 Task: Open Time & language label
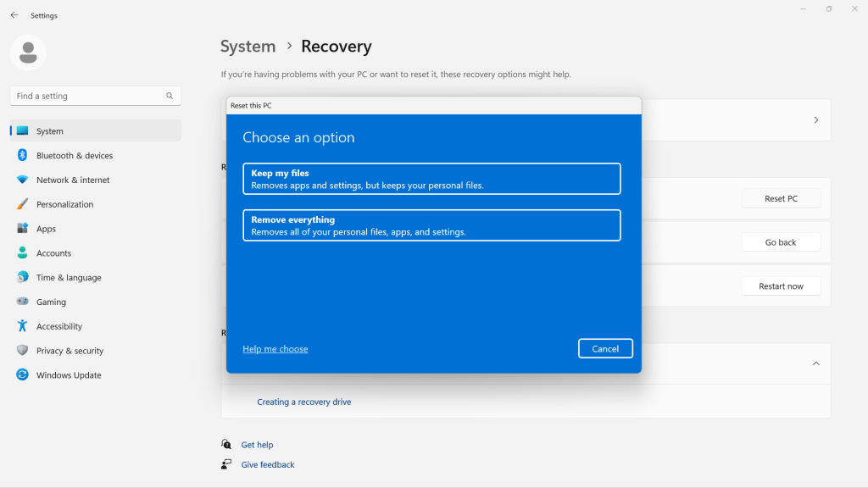tap(69, 277)
